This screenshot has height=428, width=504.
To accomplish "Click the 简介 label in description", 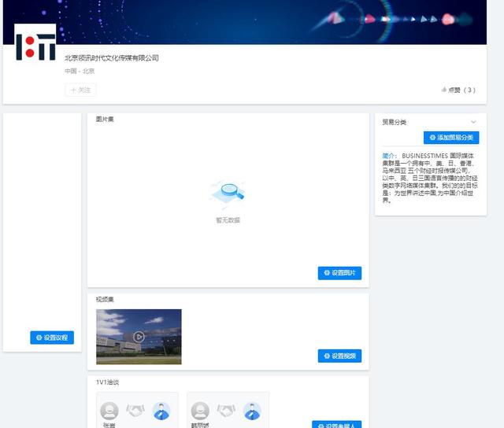I will point(389,156).
